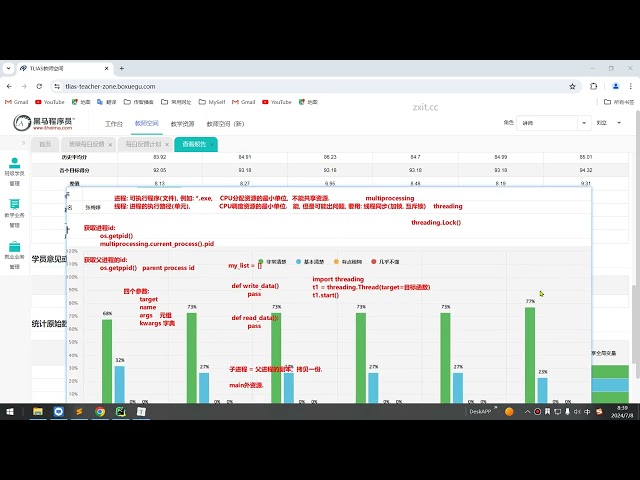Open the user name dropdown at top right

(609, 123)
